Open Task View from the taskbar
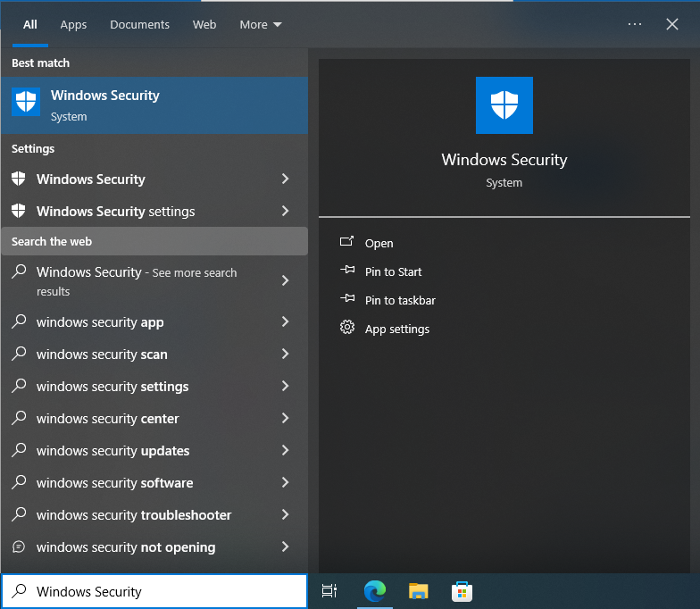 coord(329,591)
